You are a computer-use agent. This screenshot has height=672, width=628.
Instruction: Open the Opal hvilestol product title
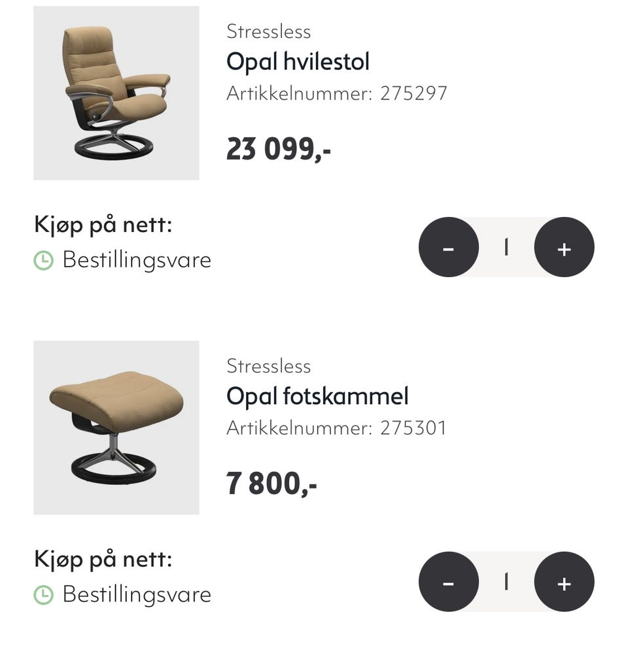pos(298,61)
